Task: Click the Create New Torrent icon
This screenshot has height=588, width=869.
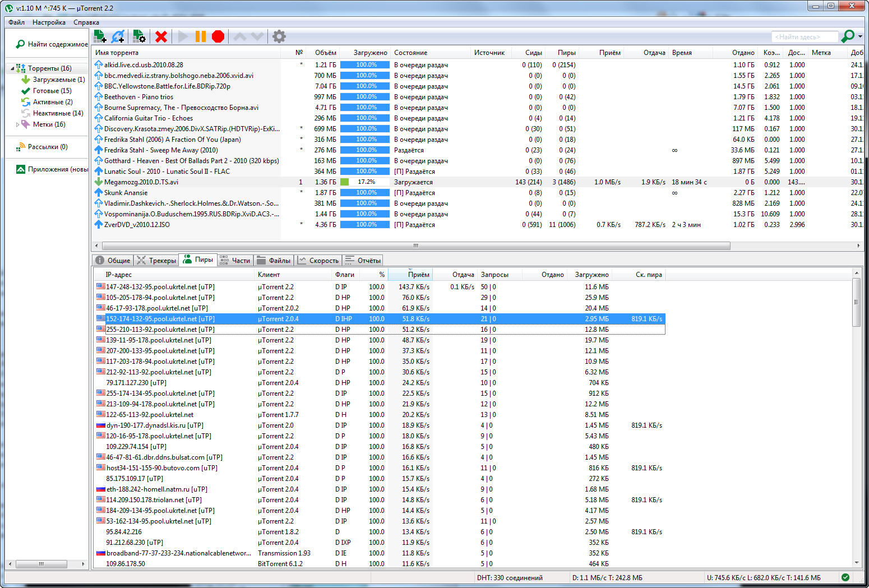Action: coord(138,36)
